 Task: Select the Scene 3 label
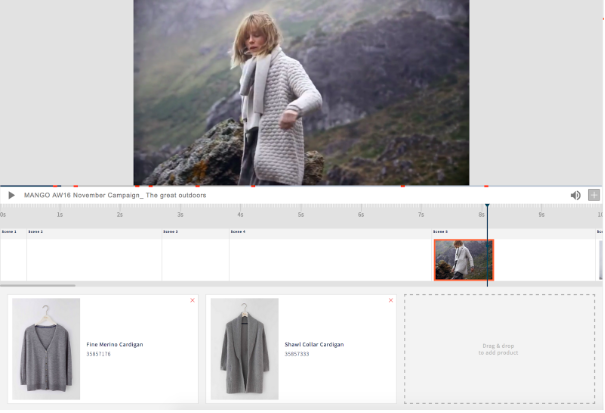[x=171, y=232]
